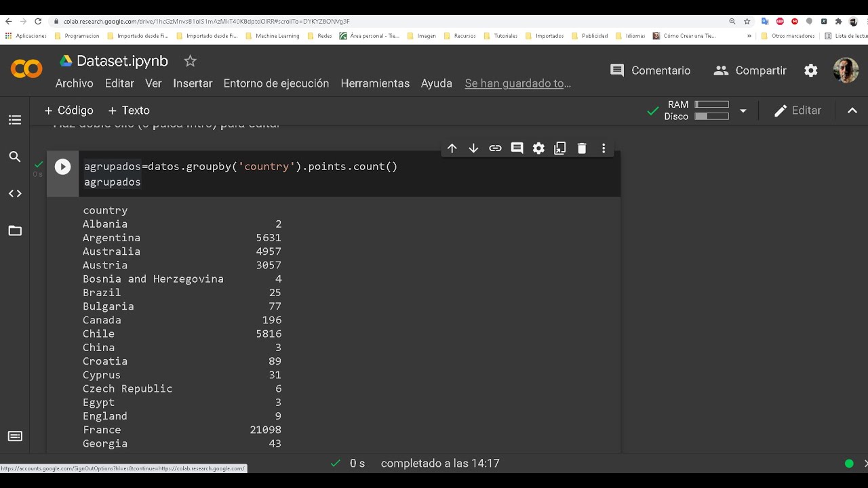Open the Insertar menu

point(193,83)
